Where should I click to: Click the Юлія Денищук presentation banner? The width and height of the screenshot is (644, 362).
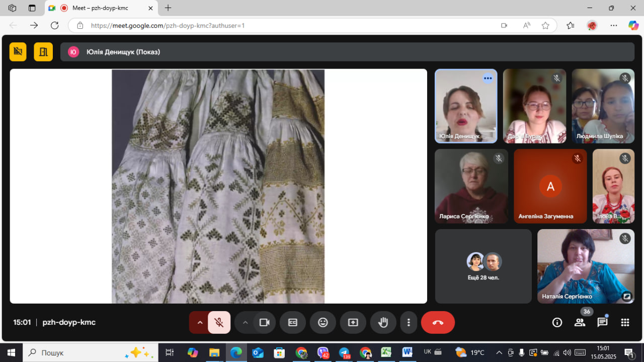[347, 51]
